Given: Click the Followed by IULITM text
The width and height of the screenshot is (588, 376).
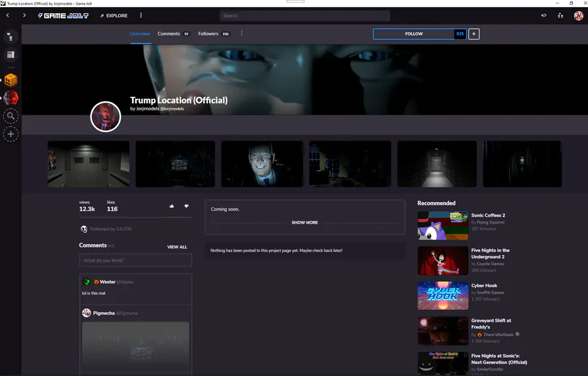Looking at the screenshot, I should 110,229.
